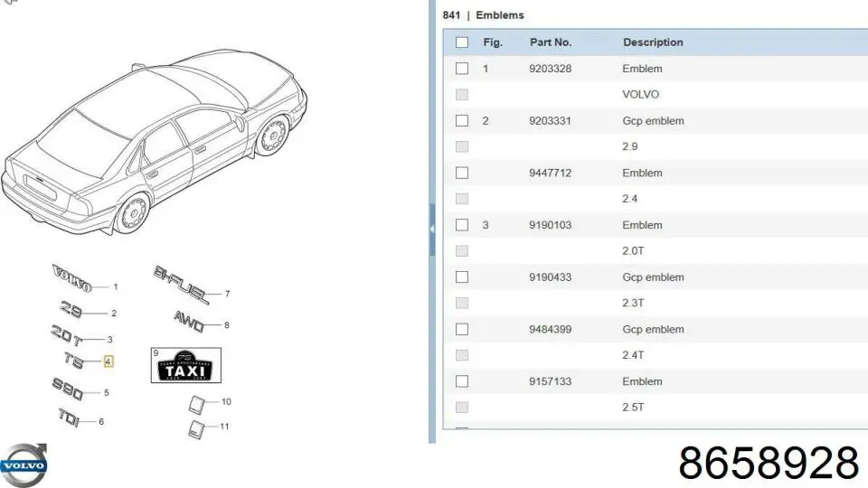Tick the header select-all checkbox
This screenshot has width=868, height=488.
462,42
